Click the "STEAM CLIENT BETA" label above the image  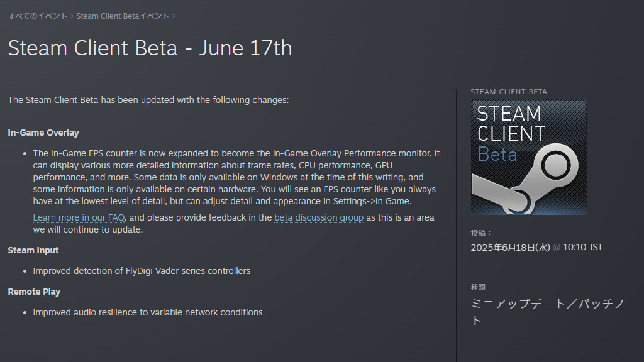click(509, 92)
